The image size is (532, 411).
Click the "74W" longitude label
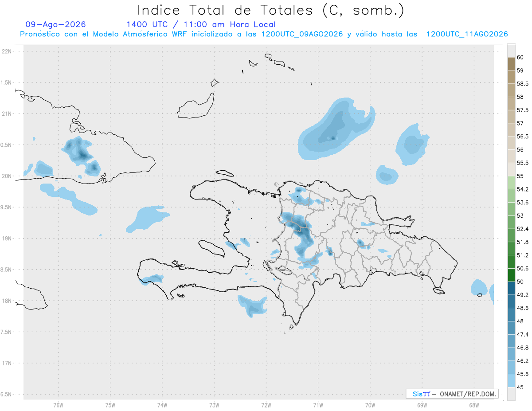click(162, 405)
